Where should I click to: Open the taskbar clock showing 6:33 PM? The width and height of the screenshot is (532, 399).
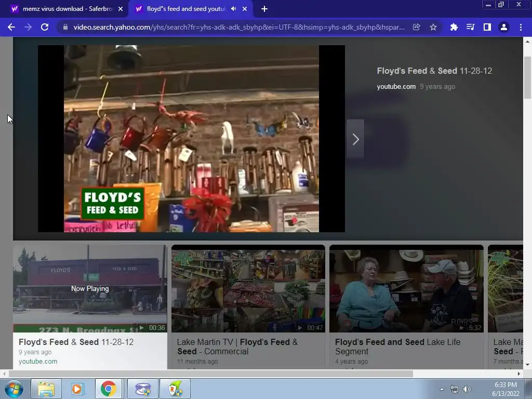(x=506, y=389)
